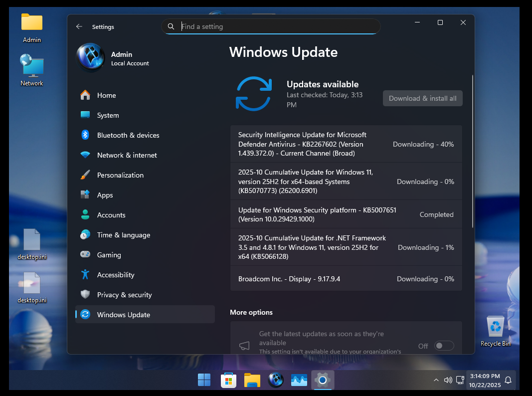The image size is (532, 396).
Task: Open Time & language page
Action: (145, 235)
